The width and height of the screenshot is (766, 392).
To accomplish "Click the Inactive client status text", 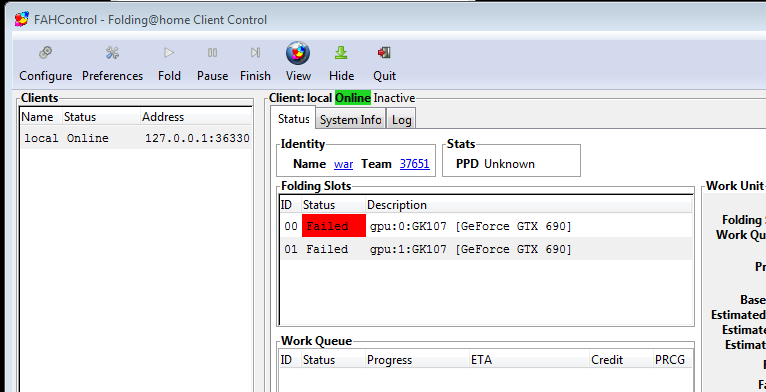I will click(394, 98).
